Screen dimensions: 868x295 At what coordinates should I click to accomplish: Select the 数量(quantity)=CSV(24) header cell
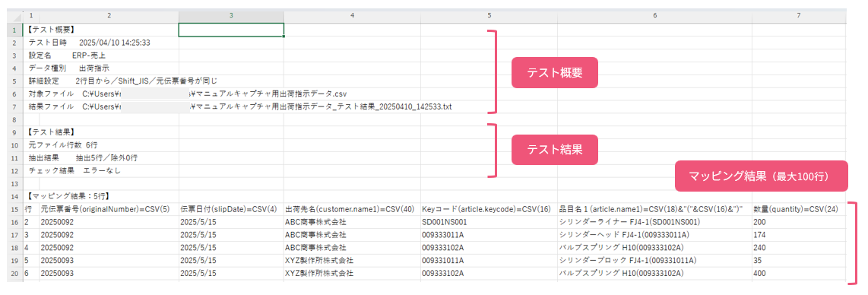[799, 209]
